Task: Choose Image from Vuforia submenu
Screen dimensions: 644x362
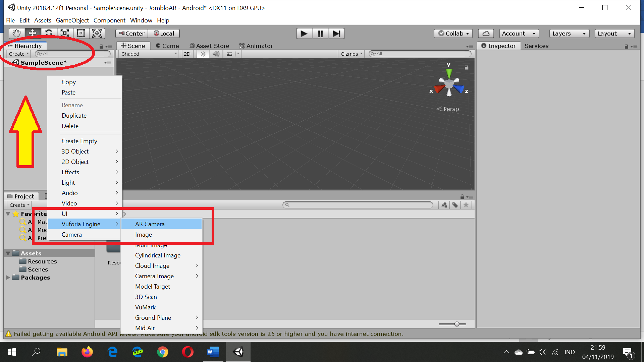Action: tap(161, 234)
